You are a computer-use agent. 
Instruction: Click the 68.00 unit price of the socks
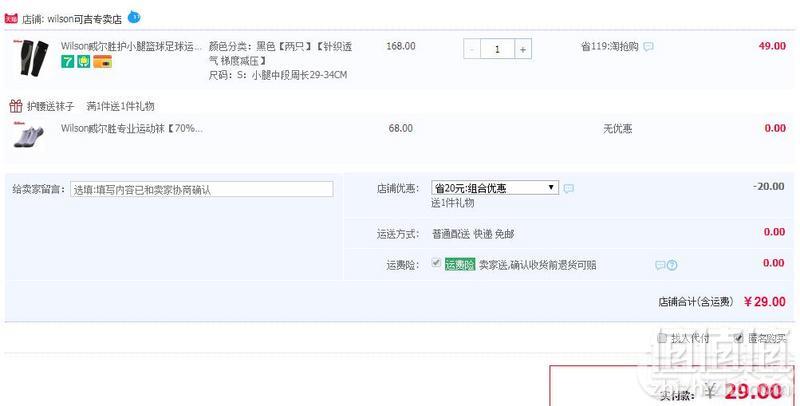point(401,129)
